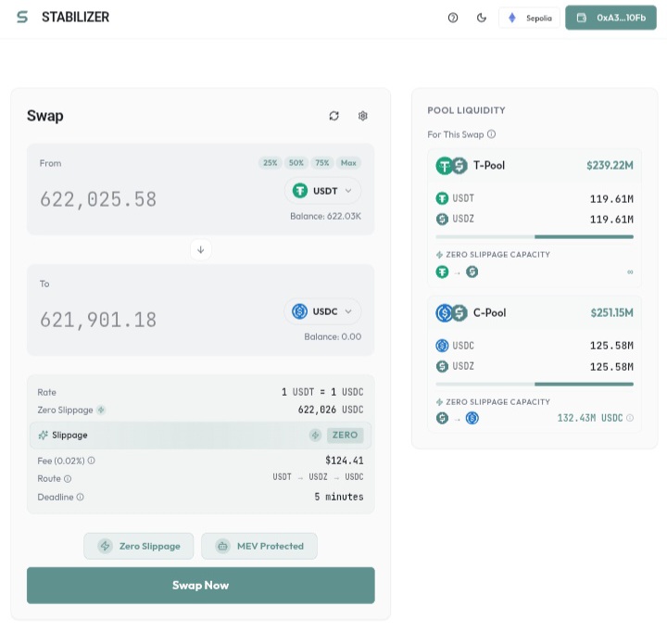667x644 pixels.
Task: Click the POOL LIQUIDITY heading
Action: tap(466, 110)
